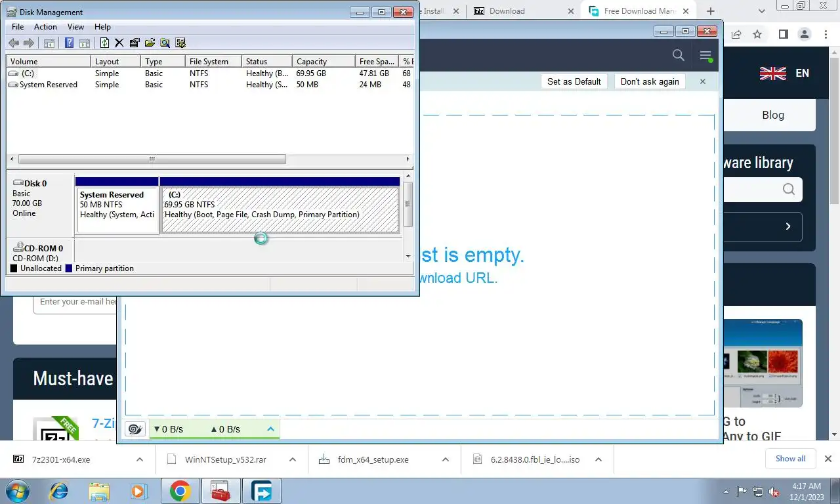Click the Delete (X) icon in Disk Management toolbar
The image size is (840, 504).
[119, 43]
